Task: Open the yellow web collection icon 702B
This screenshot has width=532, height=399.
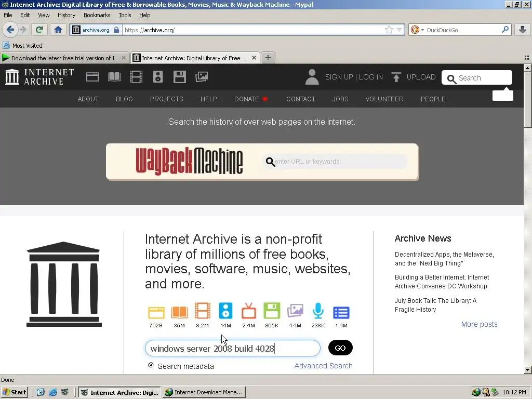Action: click(x=156, y=312)
